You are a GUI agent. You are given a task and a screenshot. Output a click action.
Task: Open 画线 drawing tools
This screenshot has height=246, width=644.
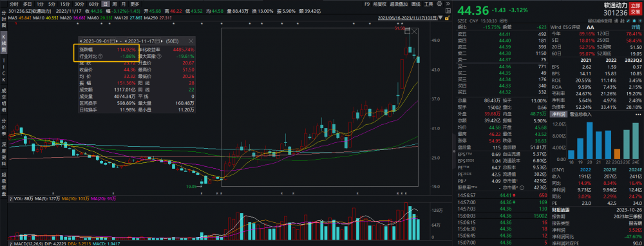coord(416,4)
